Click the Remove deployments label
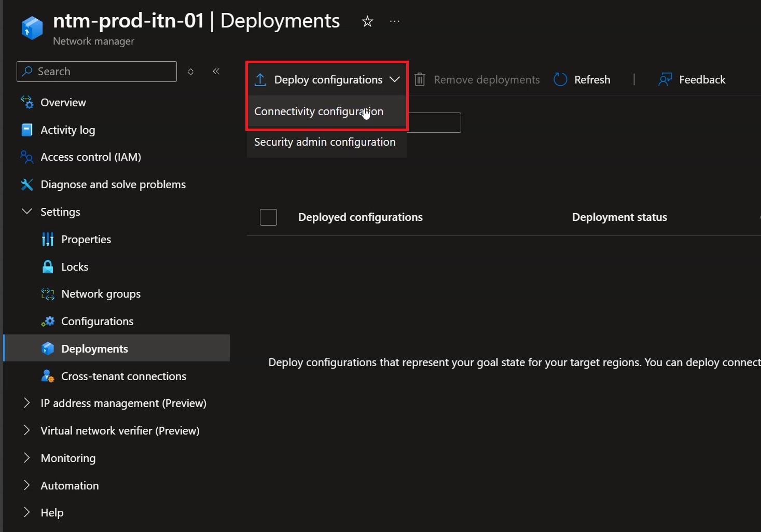Screen dimensions: 761x532 (487, 80)
